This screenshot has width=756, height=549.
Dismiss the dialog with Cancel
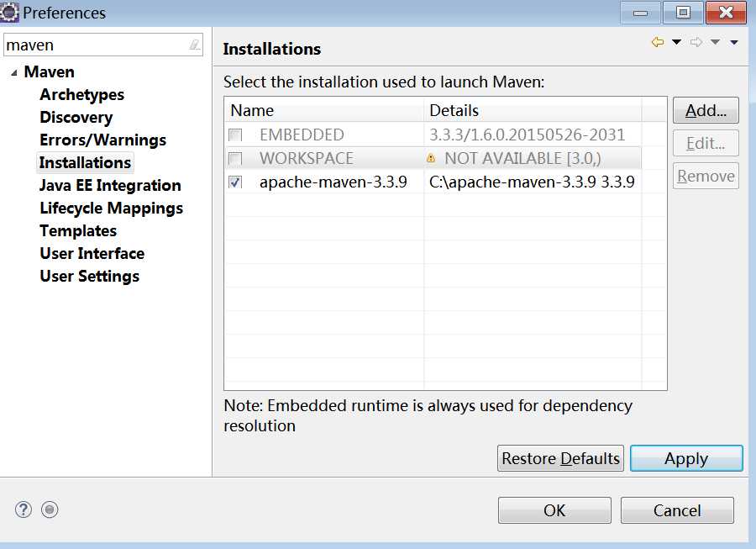[x=677, y=510]
